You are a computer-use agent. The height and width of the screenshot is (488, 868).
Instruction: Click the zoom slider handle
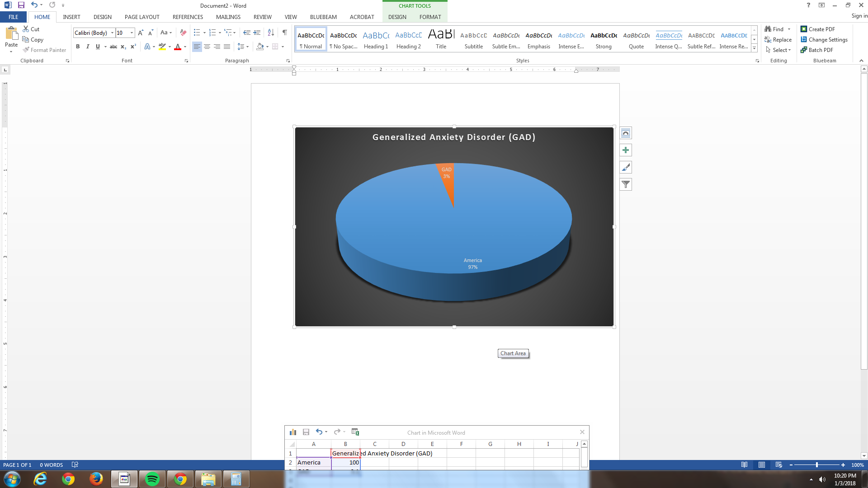[816, 465]
